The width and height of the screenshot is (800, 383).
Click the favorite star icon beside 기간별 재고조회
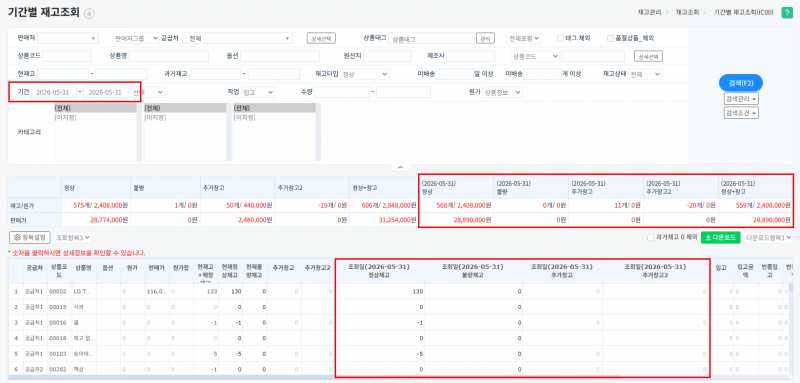[x=89, y=14]
